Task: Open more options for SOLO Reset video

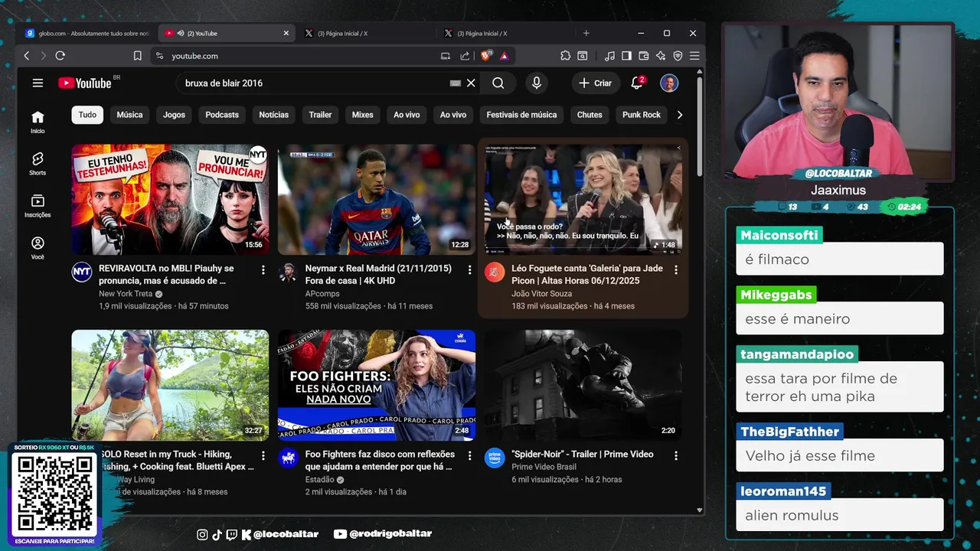Action: pyautogui.click(x=263, y=456)
